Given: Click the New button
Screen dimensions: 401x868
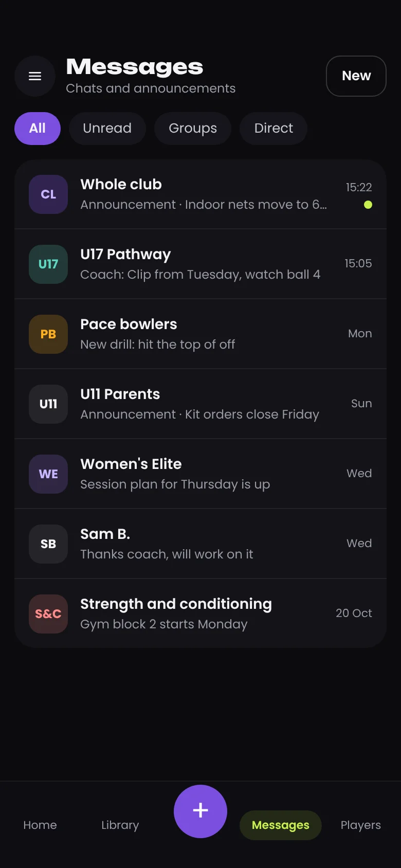Looking at the screenshot, I should click(356, 76).
